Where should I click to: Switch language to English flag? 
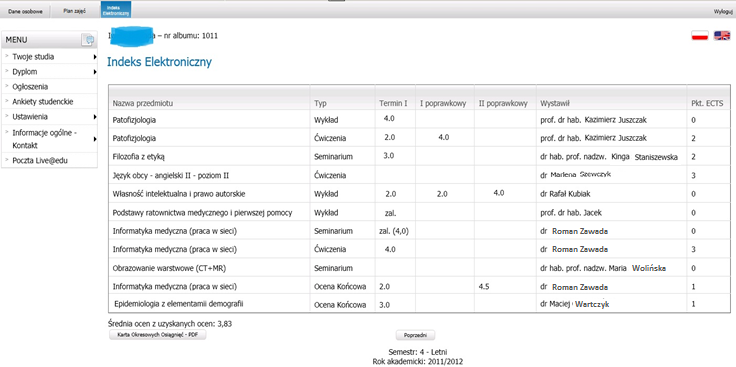point(722,36)
